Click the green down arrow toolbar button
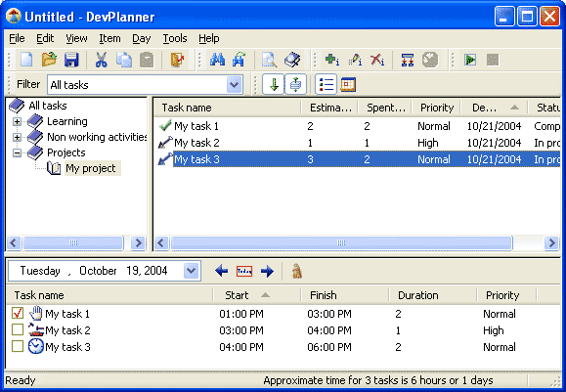 [x=274, y=84]
